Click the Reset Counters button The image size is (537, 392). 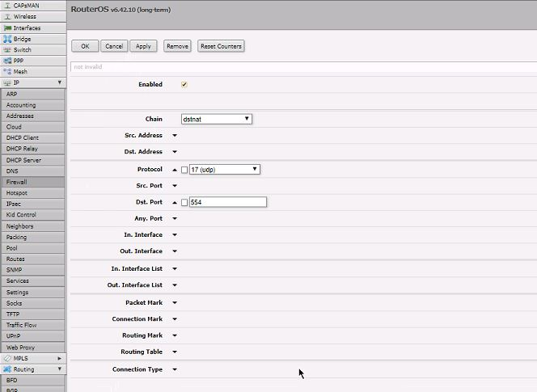tap(221, 46)
